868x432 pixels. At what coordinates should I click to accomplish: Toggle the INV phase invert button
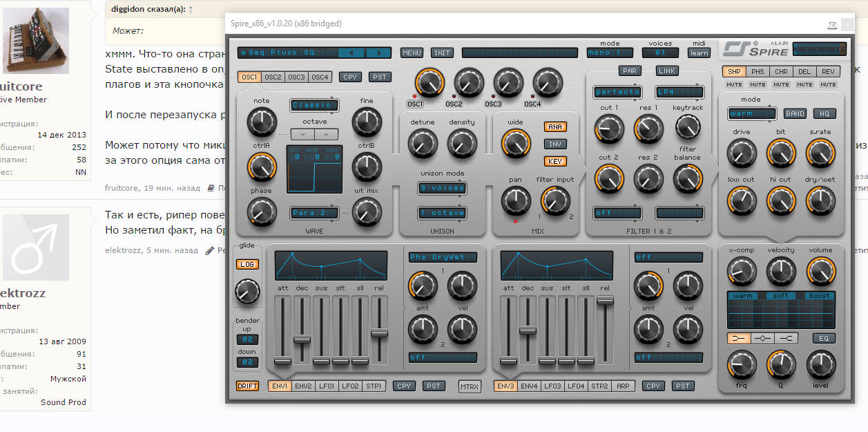tap(555, 144)
